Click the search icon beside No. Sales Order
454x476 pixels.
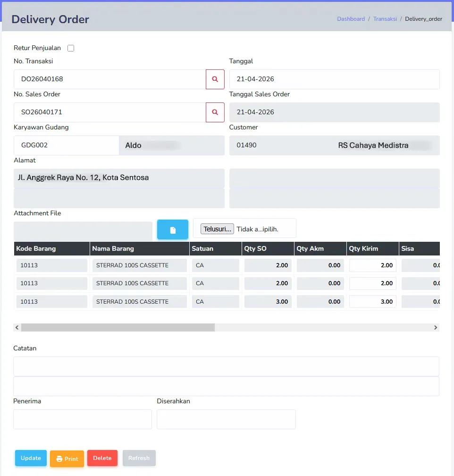pos(215,112)
